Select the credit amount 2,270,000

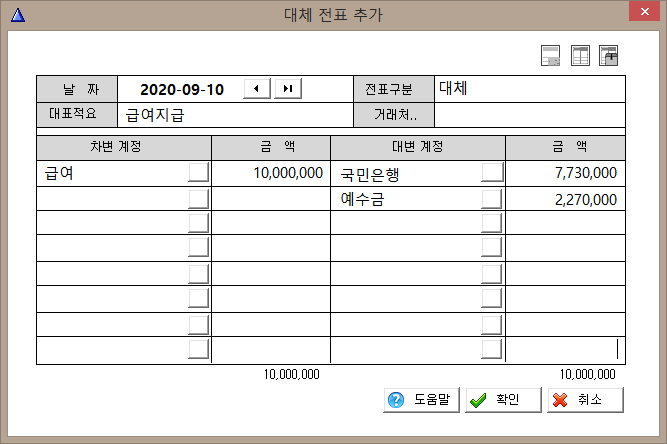pyautogui.click(x=565, y=199)
